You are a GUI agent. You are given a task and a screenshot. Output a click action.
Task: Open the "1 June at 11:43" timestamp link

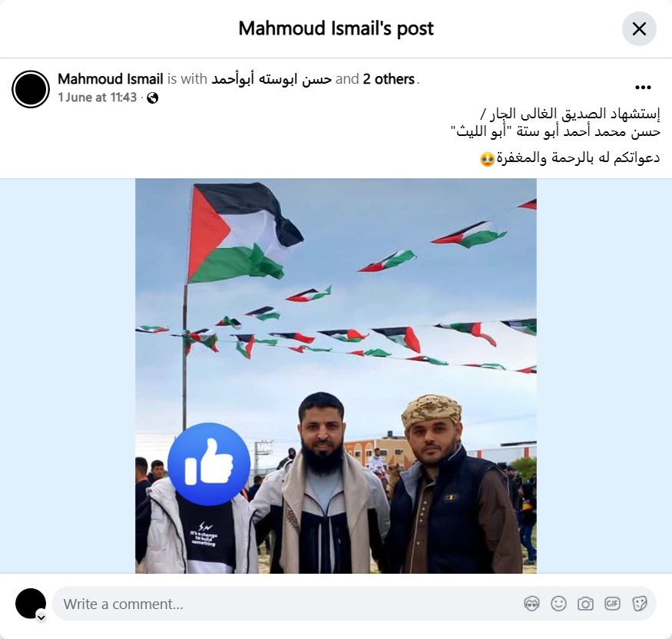click(98, 98)
